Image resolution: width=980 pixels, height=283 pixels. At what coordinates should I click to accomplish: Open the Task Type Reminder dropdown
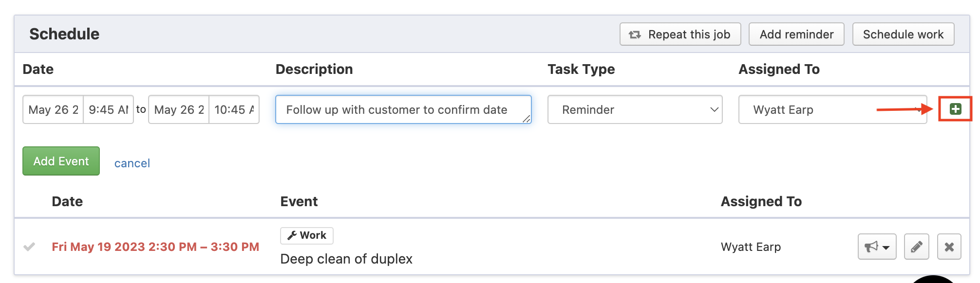coord(634,110)
